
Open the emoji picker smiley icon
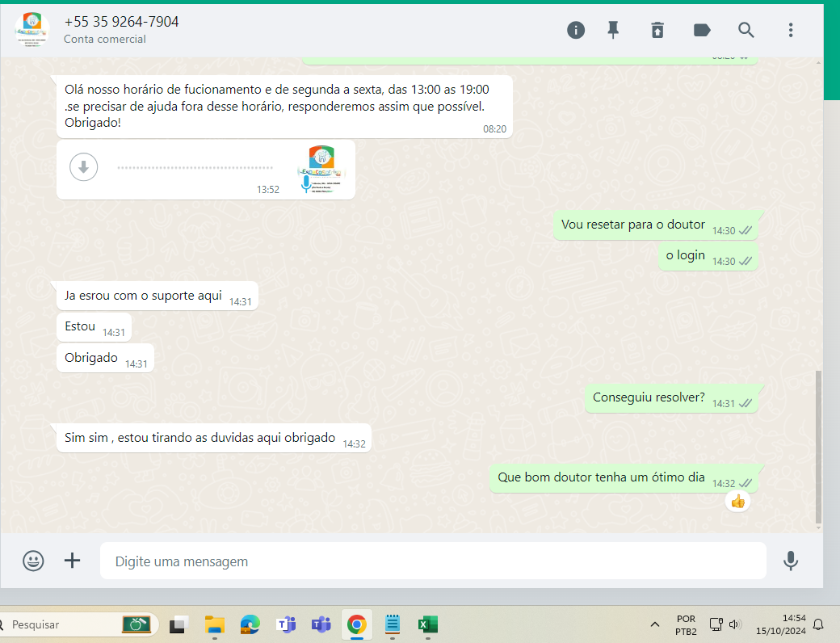click(33, 561)
